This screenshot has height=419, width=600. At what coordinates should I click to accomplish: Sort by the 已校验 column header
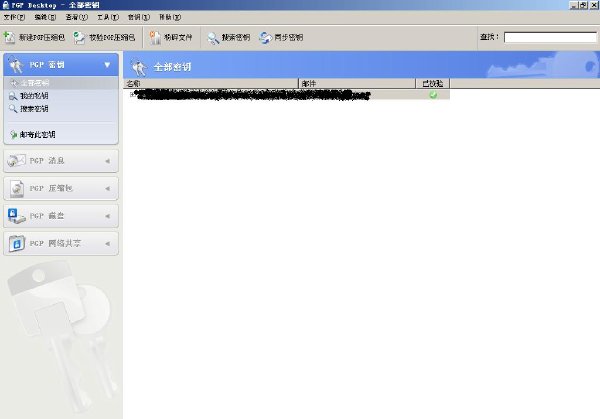point(433,83)
